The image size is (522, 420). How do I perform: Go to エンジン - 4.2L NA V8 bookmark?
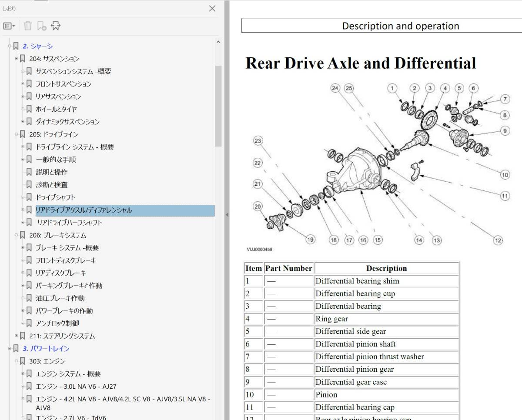coord(123,403)
